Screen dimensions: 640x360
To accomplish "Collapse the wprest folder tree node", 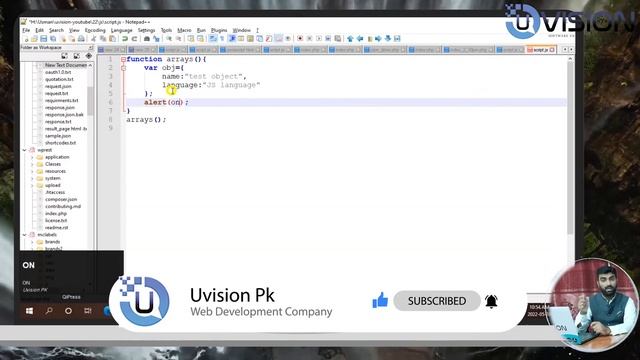I will click(24, 150).
